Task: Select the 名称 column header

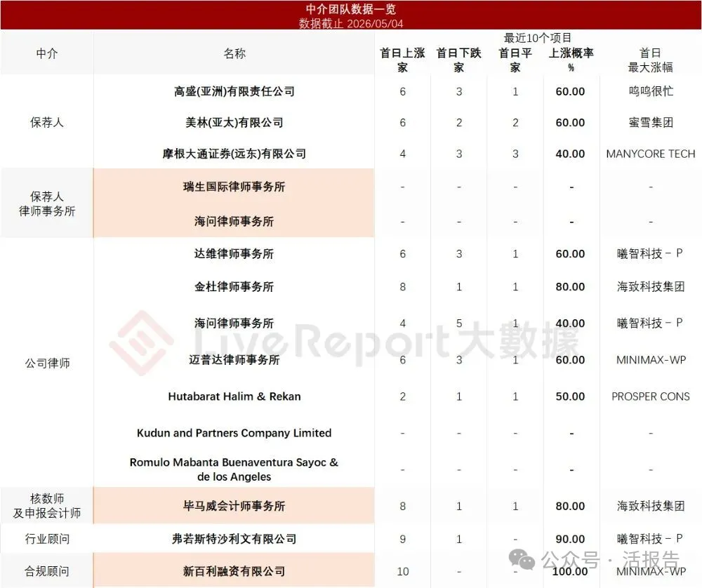Action: pos(234,54)
